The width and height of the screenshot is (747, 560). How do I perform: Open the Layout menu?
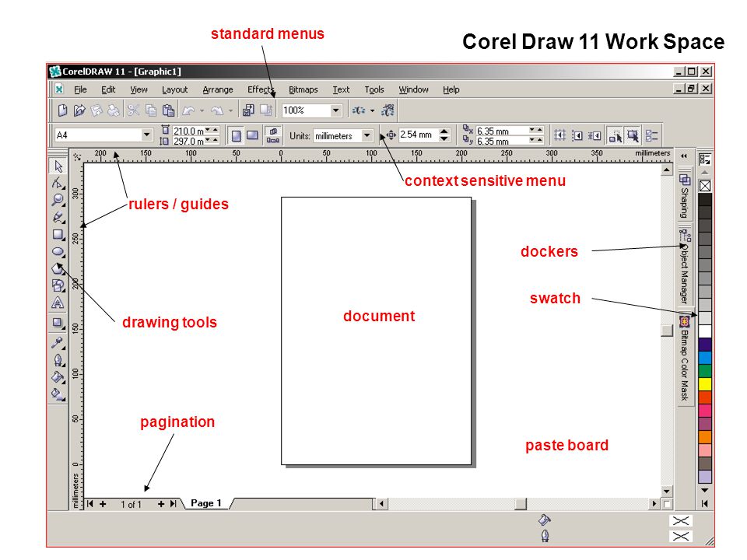174,89
